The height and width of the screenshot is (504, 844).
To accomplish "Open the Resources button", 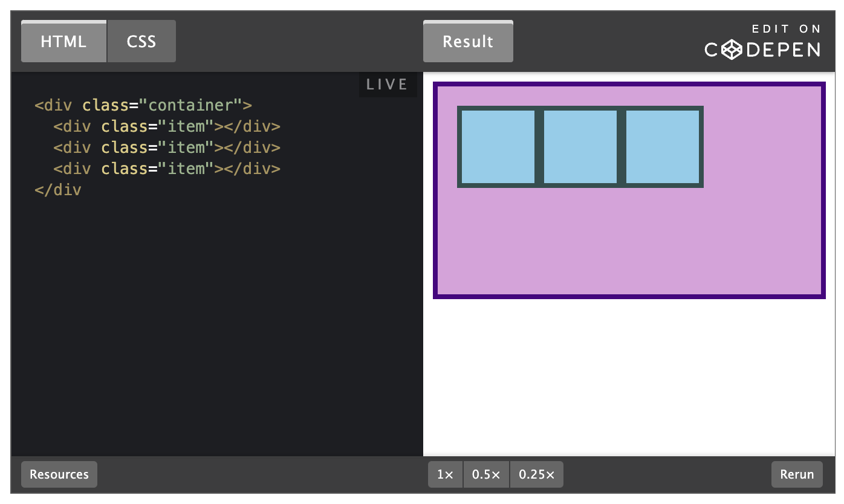I will click(x=59, y=474).
